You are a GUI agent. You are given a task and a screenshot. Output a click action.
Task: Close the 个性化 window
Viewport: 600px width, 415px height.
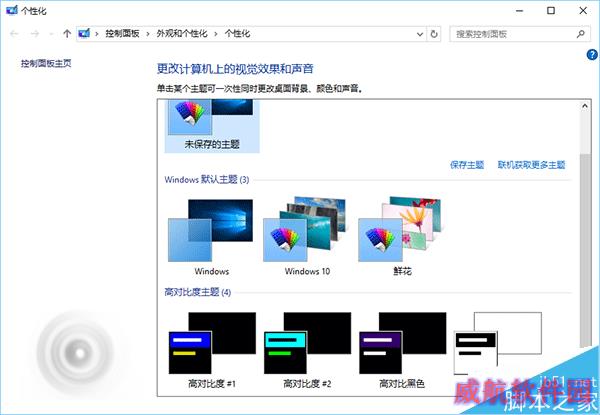(x=583, y=11)
